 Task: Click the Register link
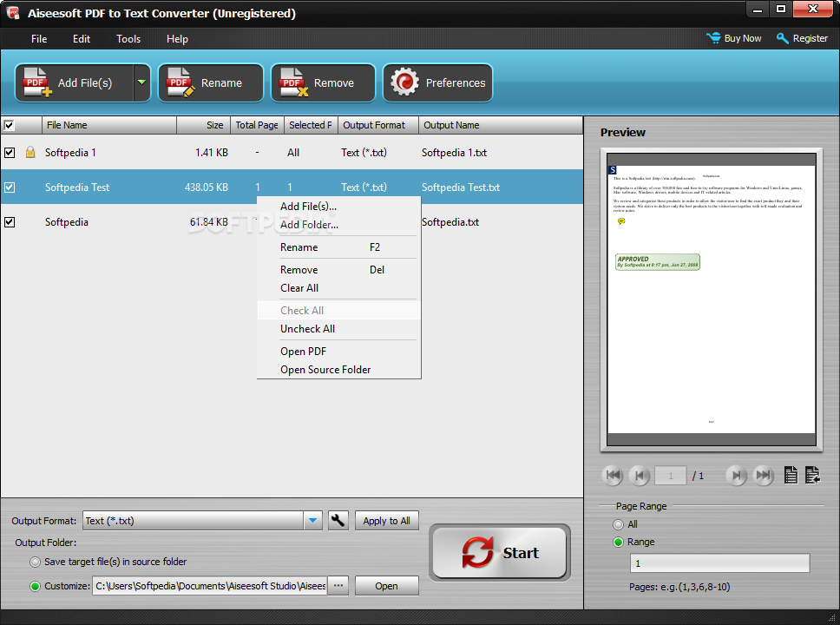point(810,38)
